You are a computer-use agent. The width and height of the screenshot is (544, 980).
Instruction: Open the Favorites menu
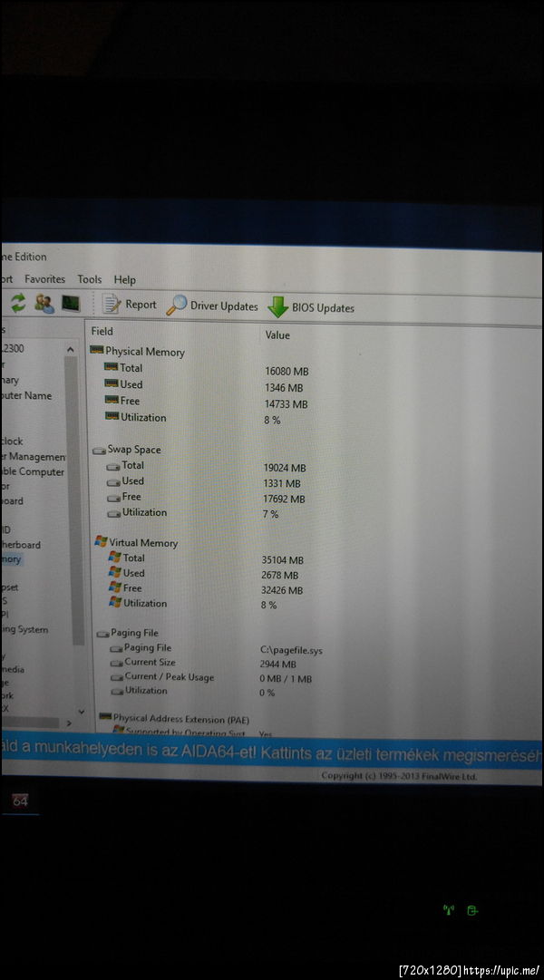pyautogui.click(x=44, y=279)
